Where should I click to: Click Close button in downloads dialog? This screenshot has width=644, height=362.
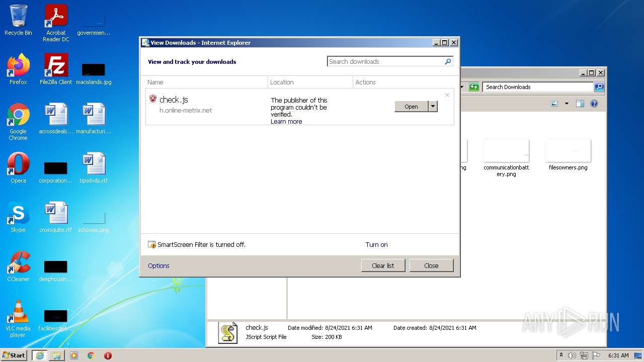[431, 265]
